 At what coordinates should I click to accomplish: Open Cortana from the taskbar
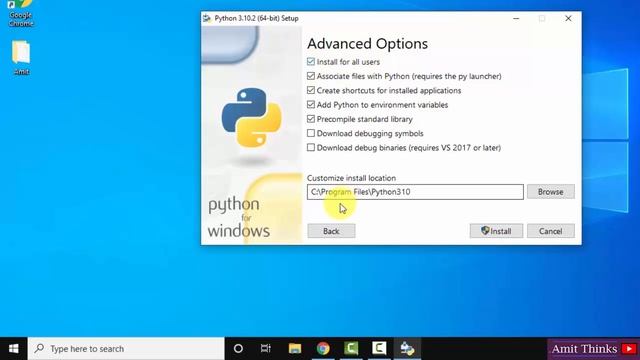(x=238, y=349)
